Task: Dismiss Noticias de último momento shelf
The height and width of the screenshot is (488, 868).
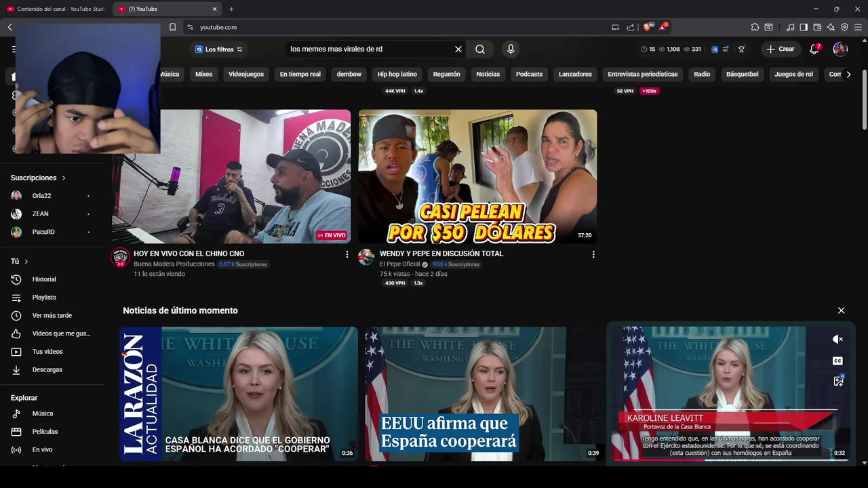Action: pos(842,310)
